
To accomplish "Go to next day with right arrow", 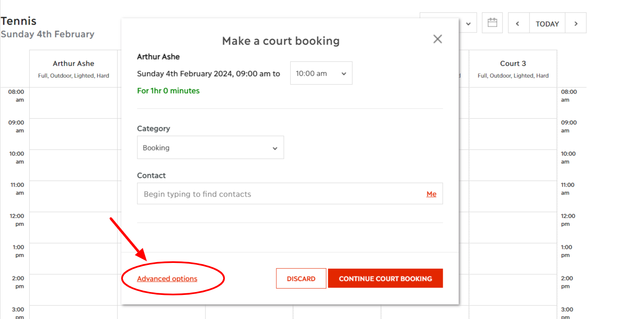I will click(x=576, y=24).
